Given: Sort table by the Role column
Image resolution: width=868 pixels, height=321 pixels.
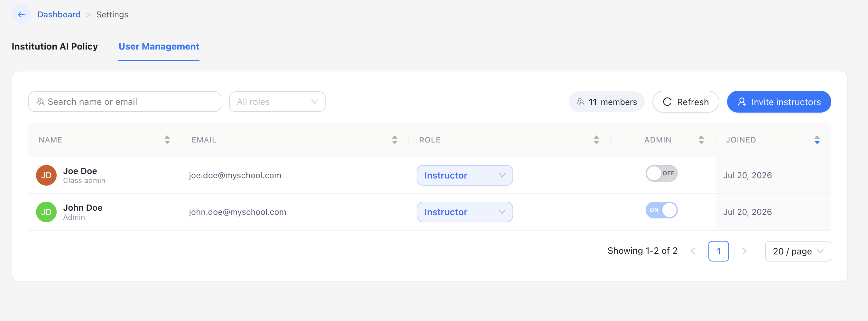Looking at the screenshot, I should point(596,140).
